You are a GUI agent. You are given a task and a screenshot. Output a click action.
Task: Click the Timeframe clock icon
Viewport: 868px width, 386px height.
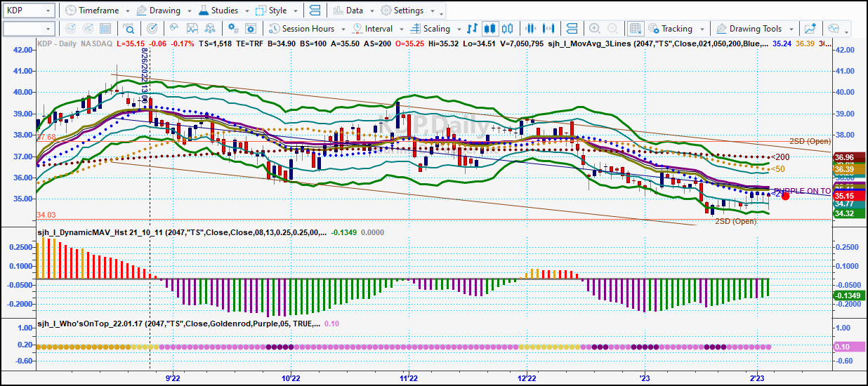click(70, 11)
